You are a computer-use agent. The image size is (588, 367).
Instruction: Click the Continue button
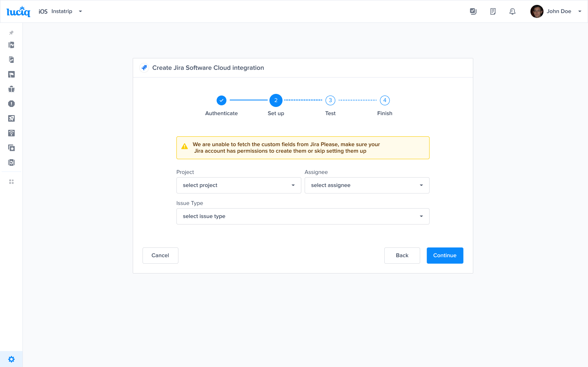pos(445,255)
